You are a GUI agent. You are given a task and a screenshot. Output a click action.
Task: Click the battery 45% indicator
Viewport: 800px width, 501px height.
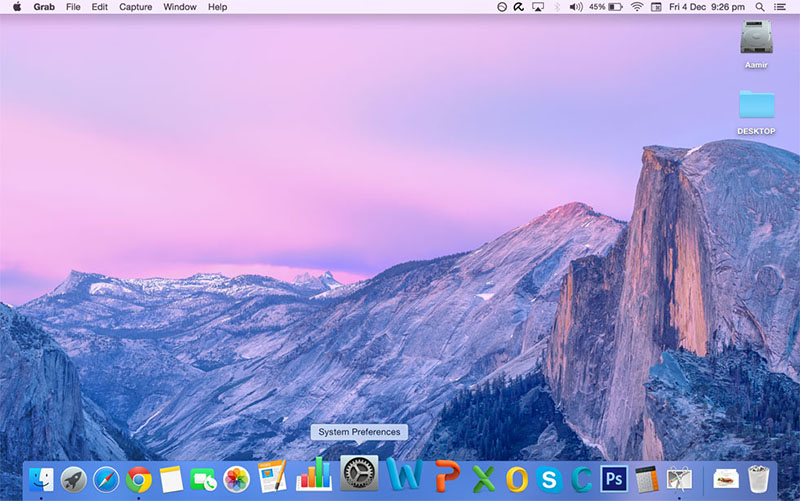point(606,7)
